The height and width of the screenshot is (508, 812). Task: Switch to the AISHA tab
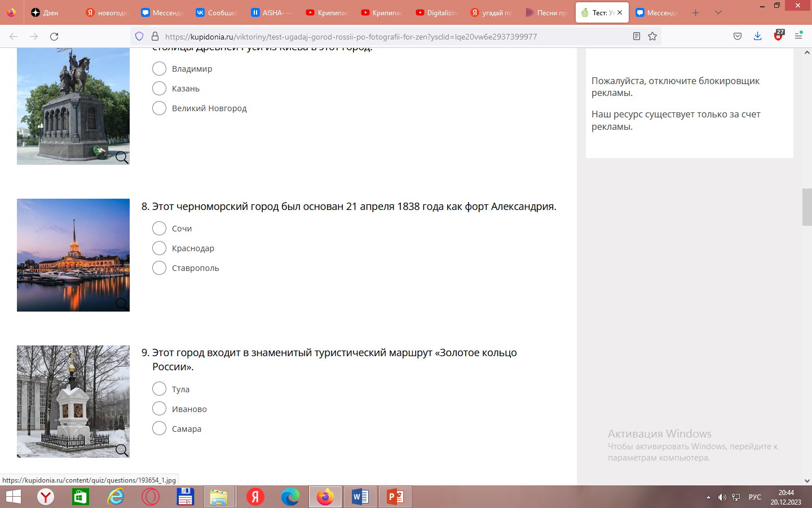point(271,12)
